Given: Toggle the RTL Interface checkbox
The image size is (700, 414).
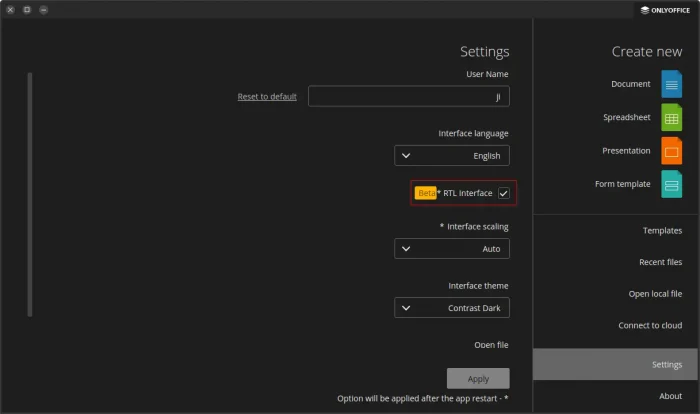Looking at the screenshot, I should point(504,193).
